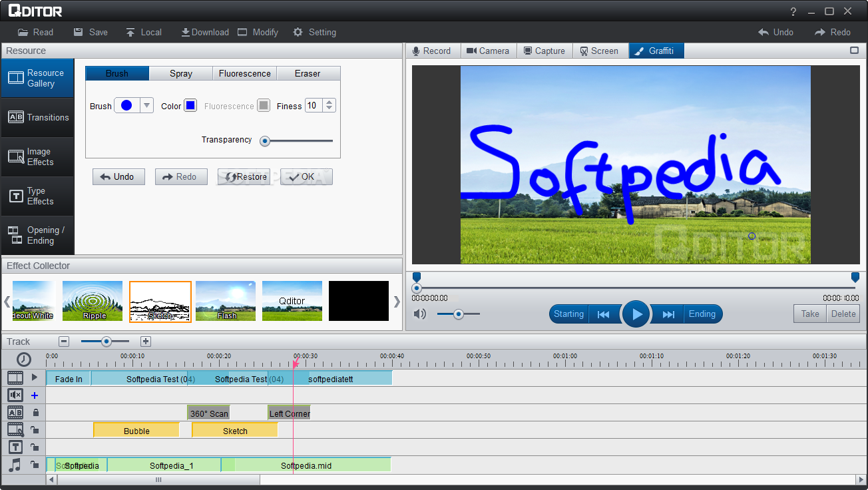Toggle the text track lock

tap(35, 447)
